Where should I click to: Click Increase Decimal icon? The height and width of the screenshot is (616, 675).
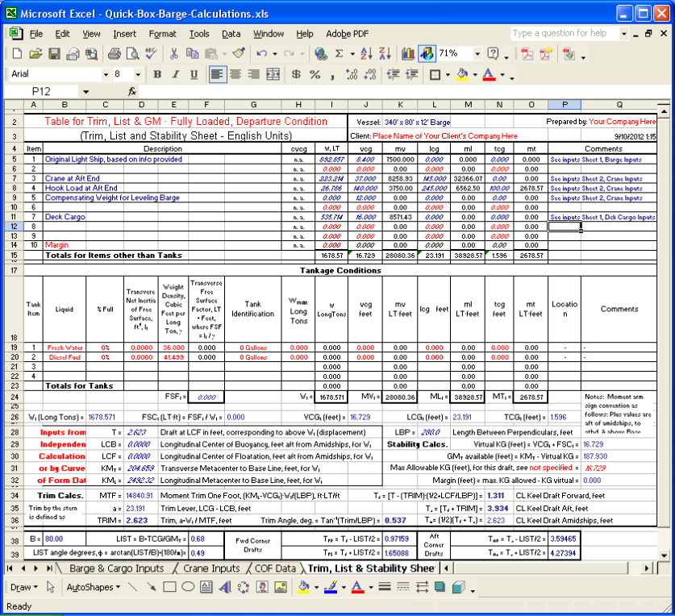pyautogui.click(x=352, y=74)
